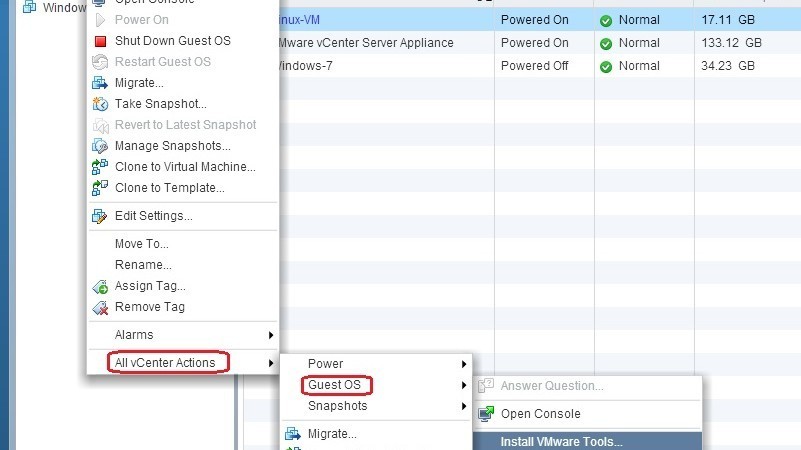Expand the All vCenter Actions arrow
The height and width of the screenshot is (450, 801).
coord(271,363)
